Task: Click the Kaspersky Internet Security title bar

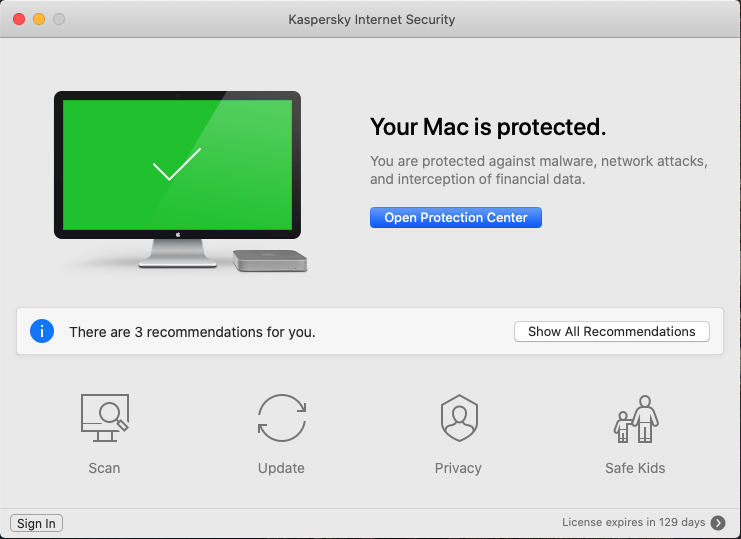Action: click(371, 19)
